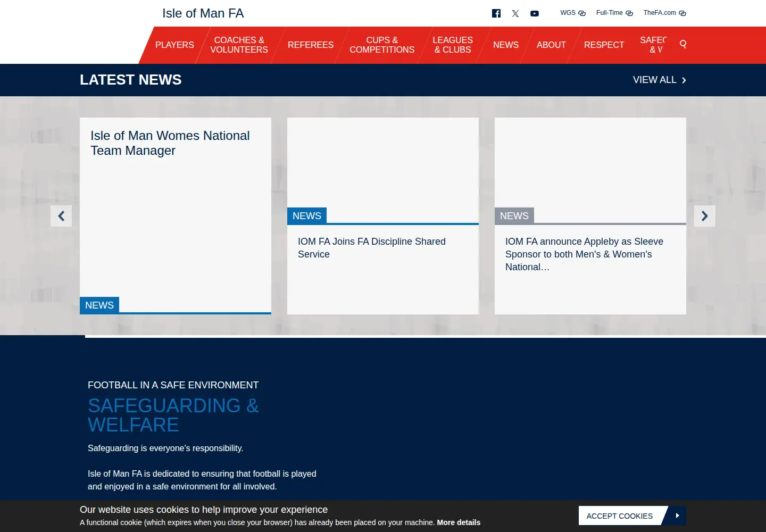Image resolution: width=766 pixels, height=532 pixels.
Task: Click 'Football in a safe environment' text
Action: click(173, 385)
